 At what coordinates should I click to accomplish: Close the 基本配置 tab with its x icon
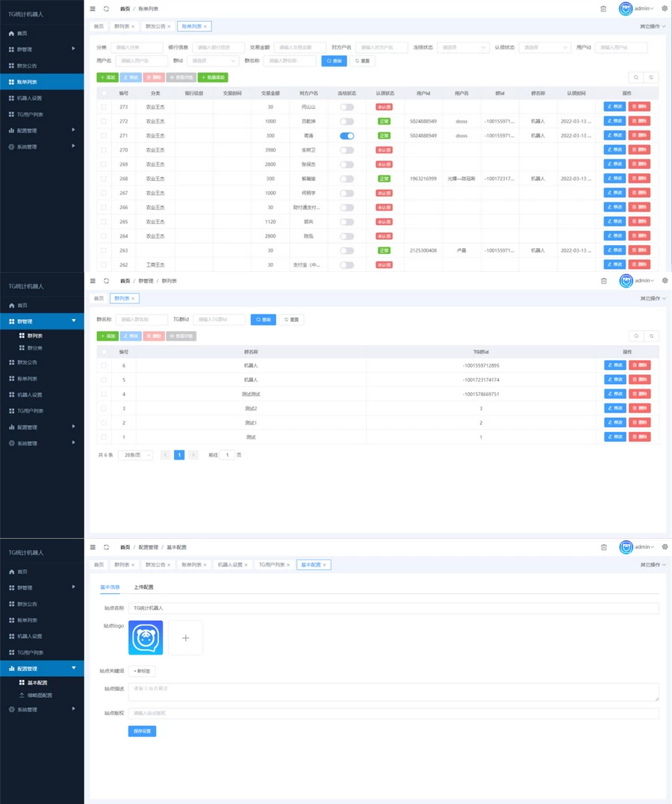326,565
